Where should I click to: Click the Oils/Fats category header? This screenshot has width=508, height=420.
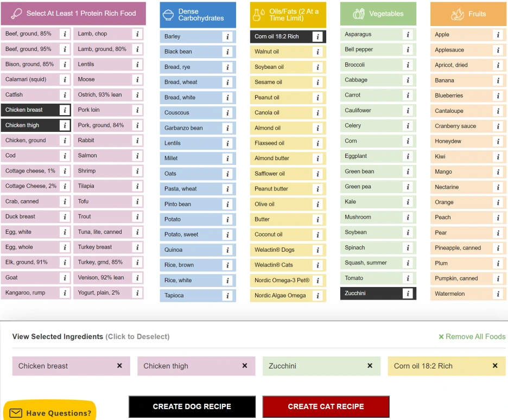[288, 15]
